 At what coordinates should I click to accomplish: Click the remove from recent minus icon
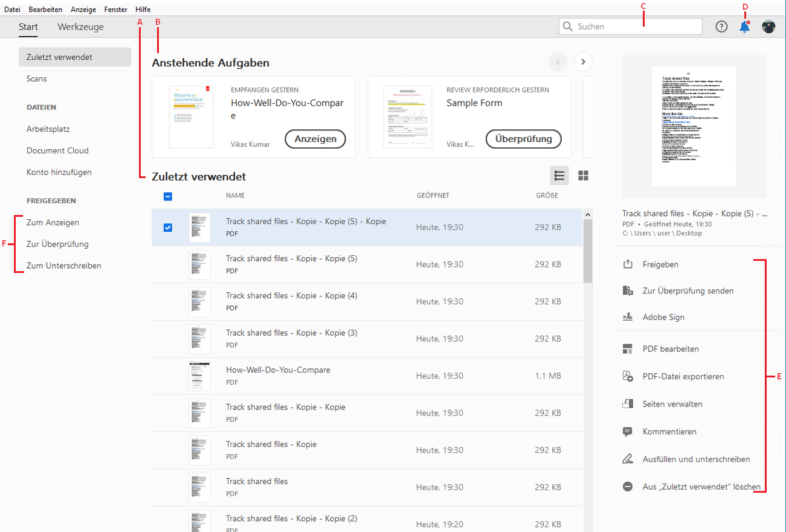pyautogui.click(x=628, y=486)
